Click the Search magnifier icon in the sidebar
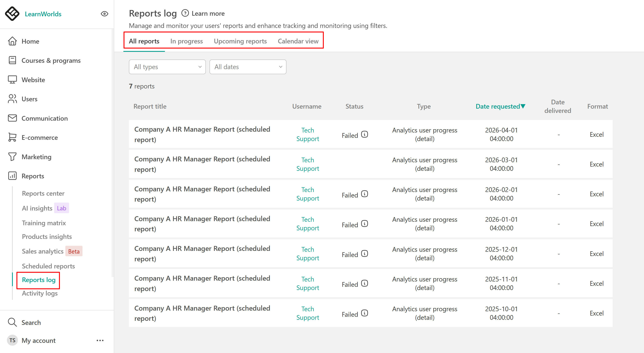This screenshot has width=644, height=353. [x=12, y=322]
